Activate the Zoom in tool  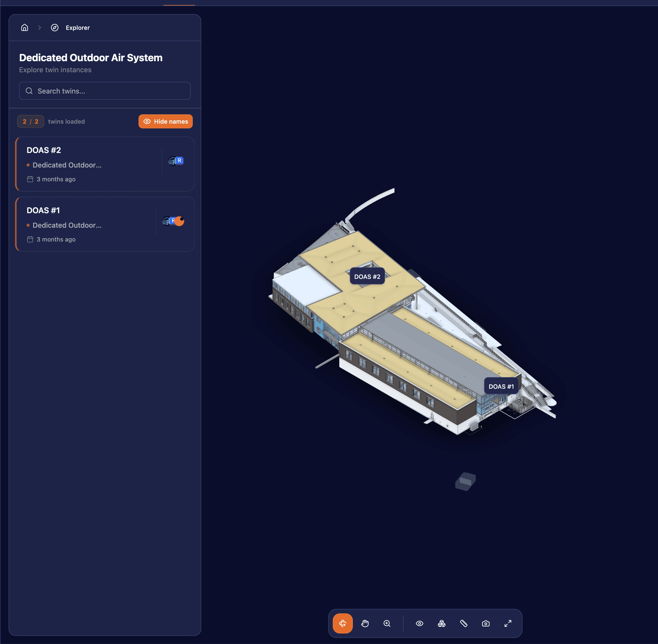[x=387, y=623]
